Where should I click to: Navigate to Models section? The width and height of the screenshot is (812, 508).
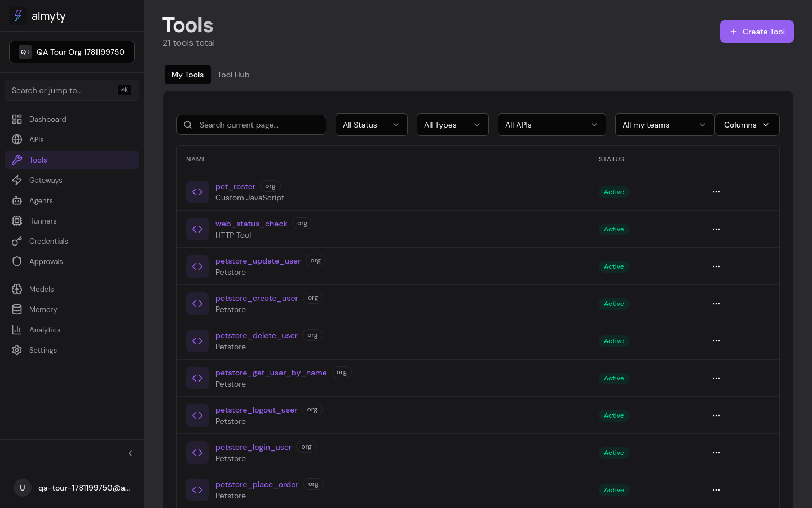pos(72,289)
